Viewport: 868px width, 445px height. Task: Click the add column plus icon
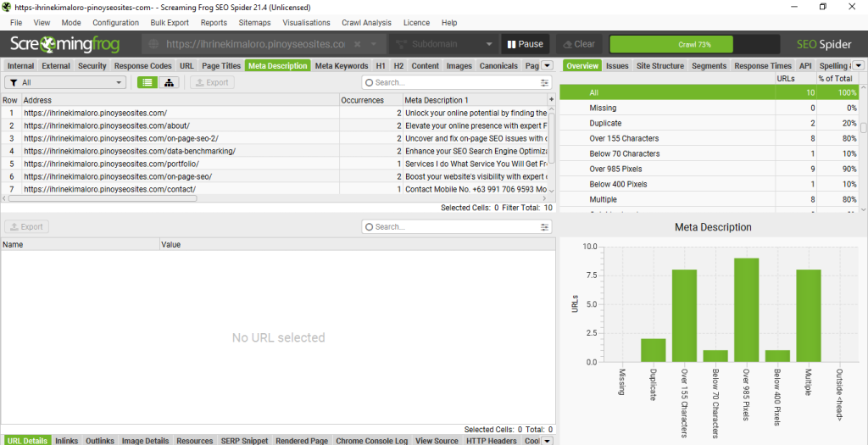[x=552, y=100]
